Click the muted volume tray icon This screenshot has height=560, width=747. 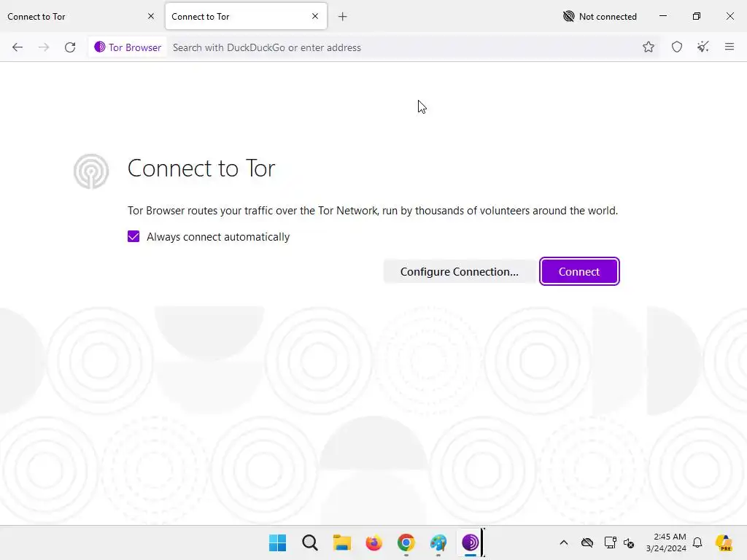[x=629, y=542]
